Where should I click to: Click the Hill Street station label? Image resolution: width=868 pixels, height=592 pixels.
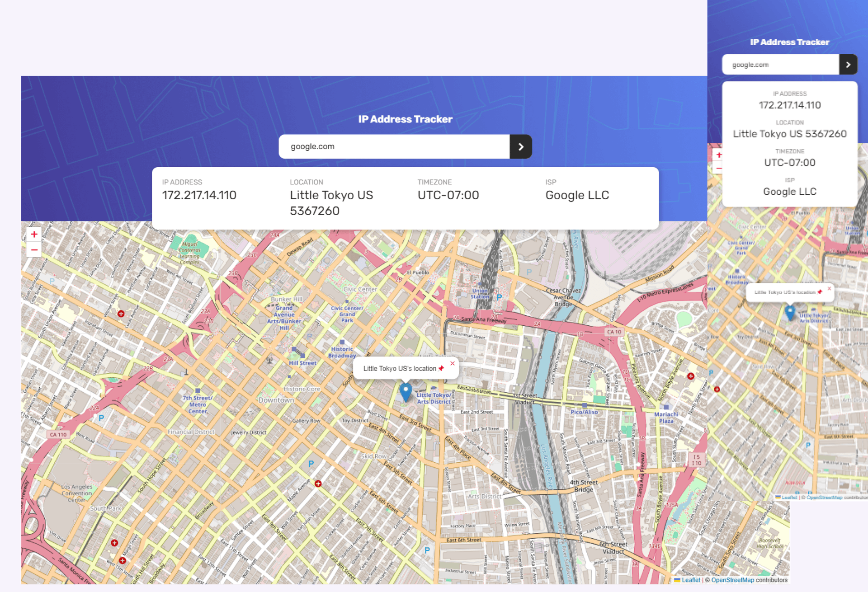point(303,363)
